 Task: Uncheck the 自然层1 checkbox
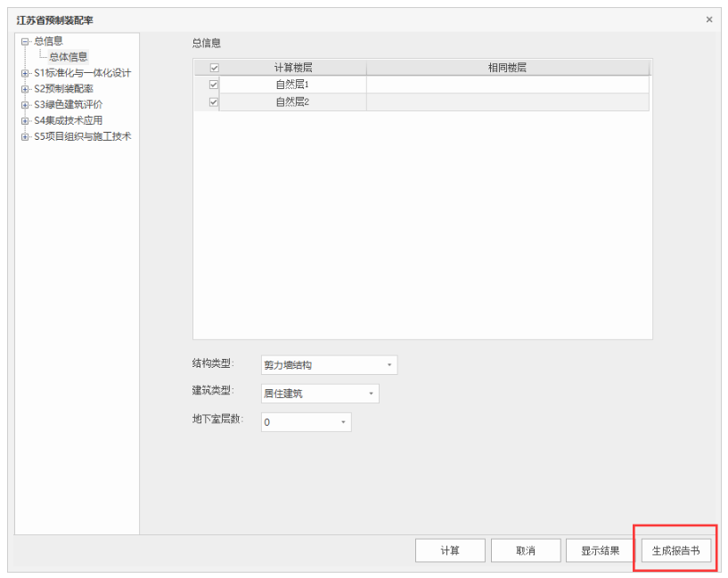coord(214,85)
